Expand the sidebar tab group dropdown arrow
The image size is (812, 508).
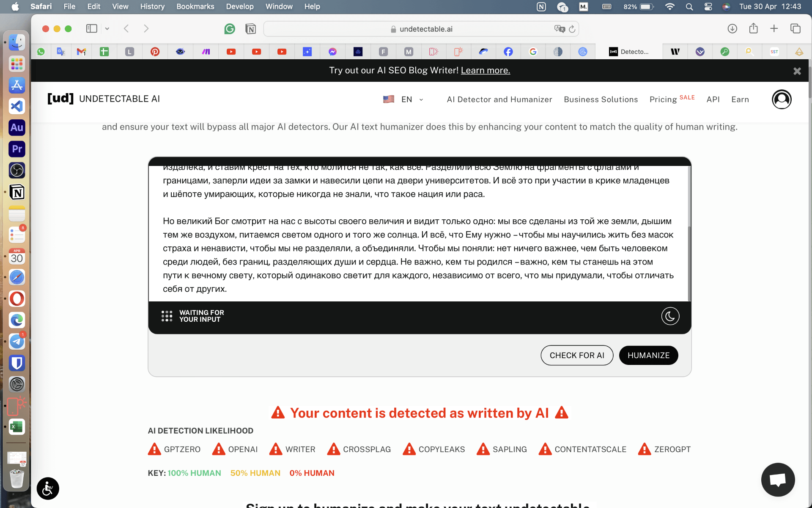point(107,28)
